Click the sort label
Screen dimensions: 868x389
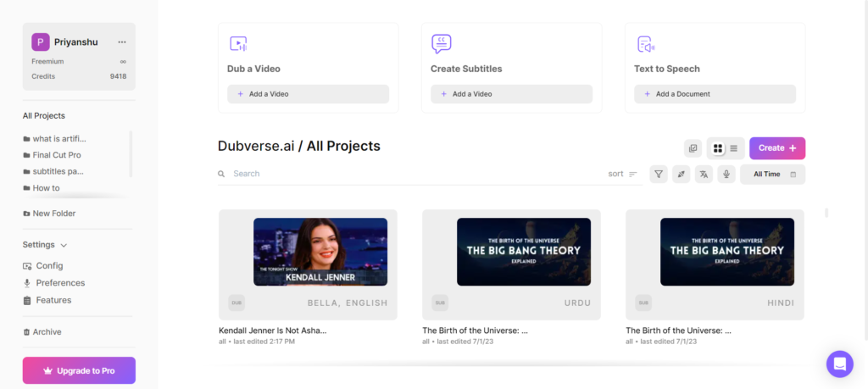tap(615, 174)
